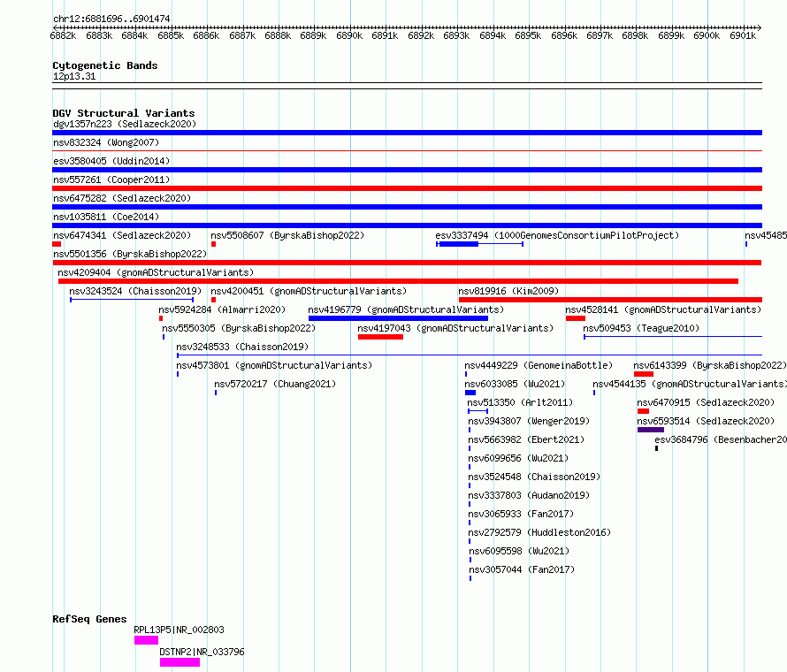Image resolution: width=787 pixels, height=672 pixels.
Task: Click the 12p13.31 cytogenetic band label
Action: point(74,76)
